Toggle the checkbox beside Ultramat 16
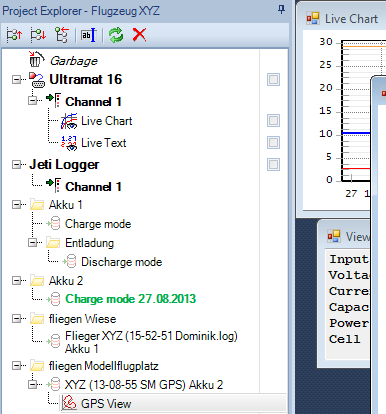386x414 pixels. (x=273, y=80)
